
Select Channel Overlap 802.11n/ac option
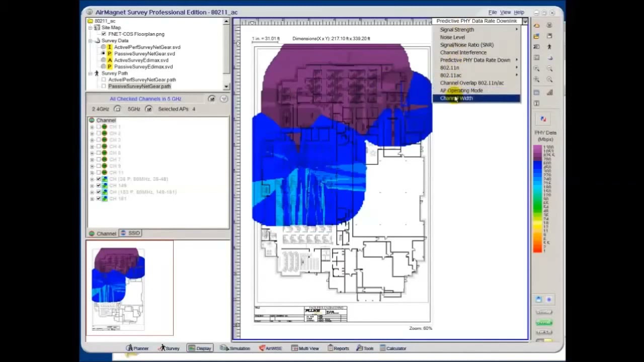476,83
